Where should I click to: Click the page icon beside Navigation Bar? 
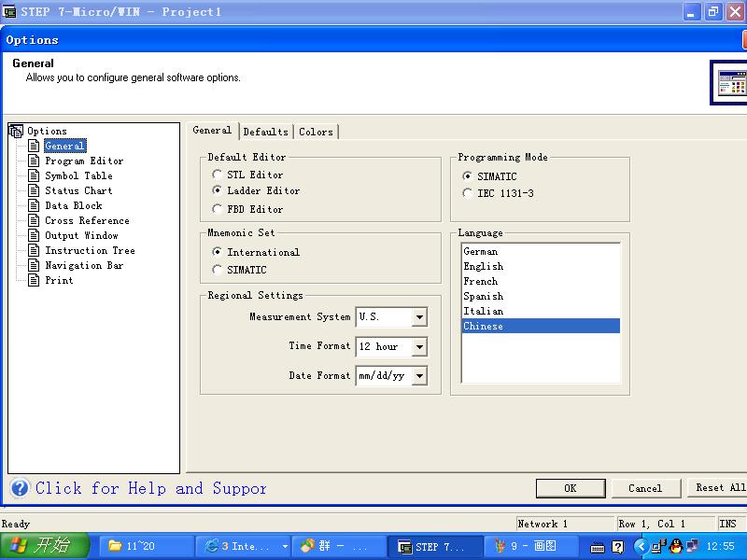[34, 265]
